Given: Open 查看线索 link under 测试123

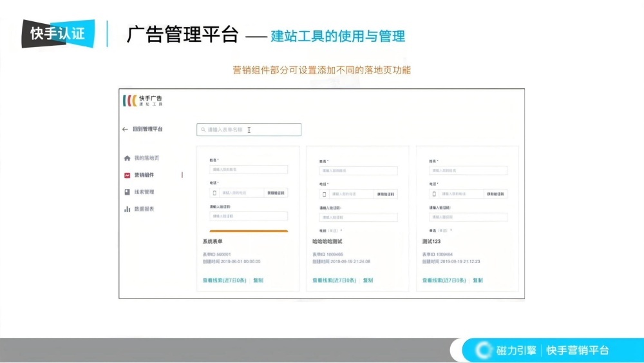Looking at the screenshot, I should [444, 280].
